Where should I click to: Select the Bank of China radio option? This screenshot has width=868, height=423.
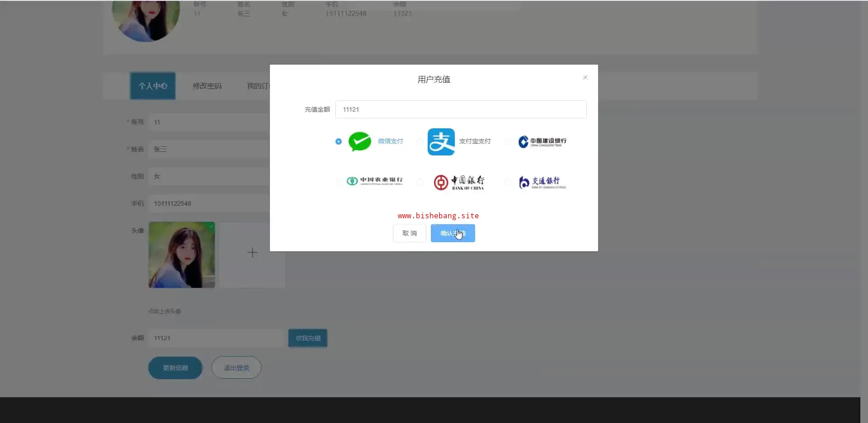coord(420,182)
